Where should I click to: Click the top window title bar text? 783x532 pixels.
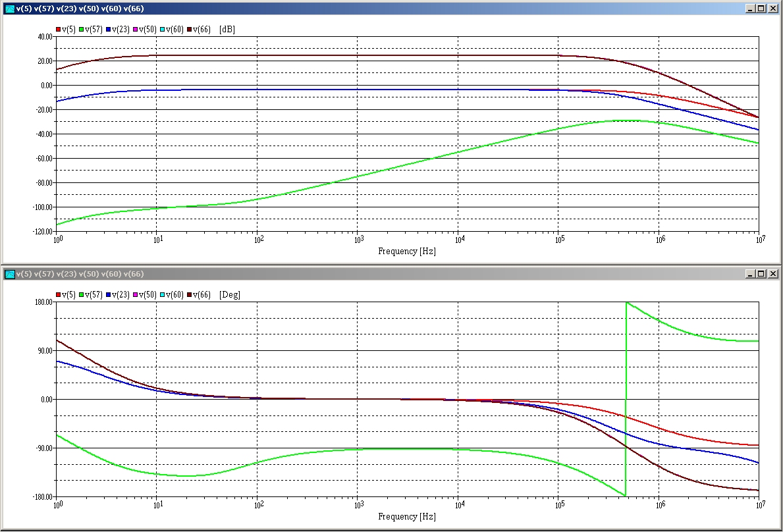(80, 9)
